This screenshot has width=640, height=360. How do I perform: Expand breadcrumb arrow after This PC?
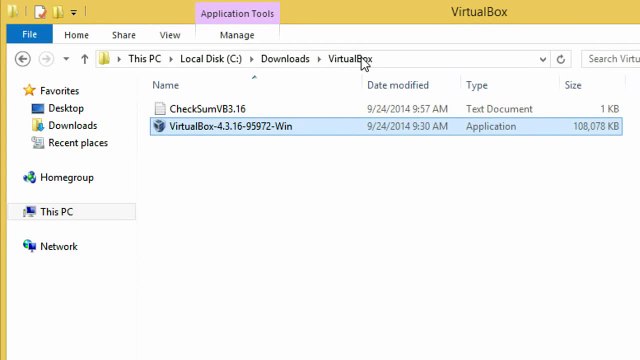171,59
